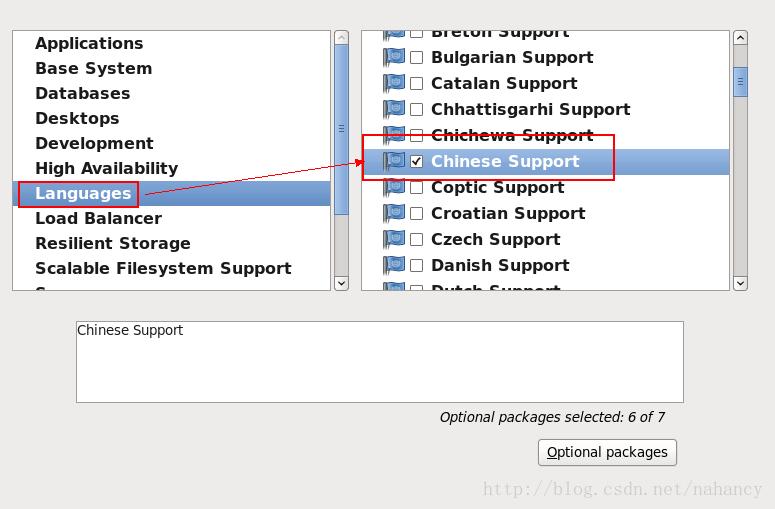Open the Optional packages button

click(x=607, y=452)
